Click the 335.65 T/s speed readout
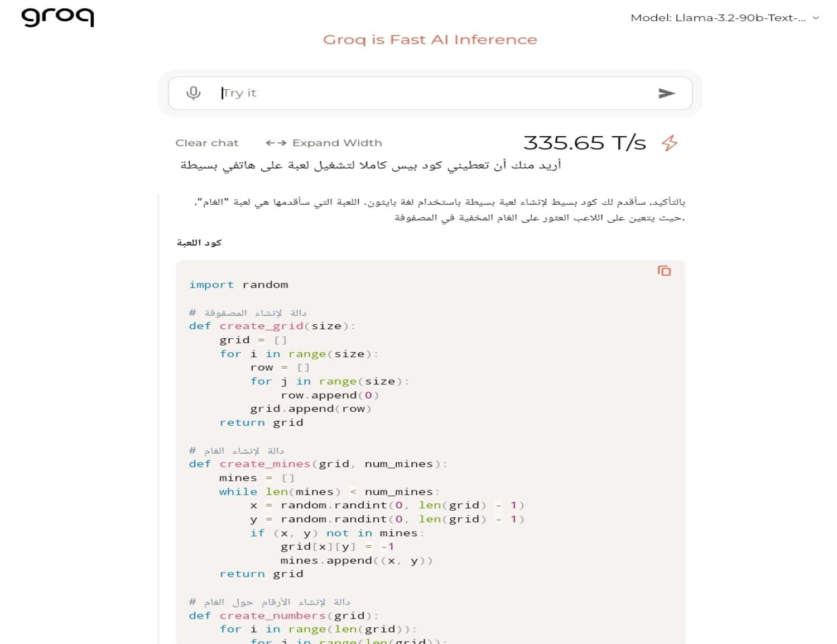Image resolution: width=837 pixels, height=644 pixels. pos(584,143)
